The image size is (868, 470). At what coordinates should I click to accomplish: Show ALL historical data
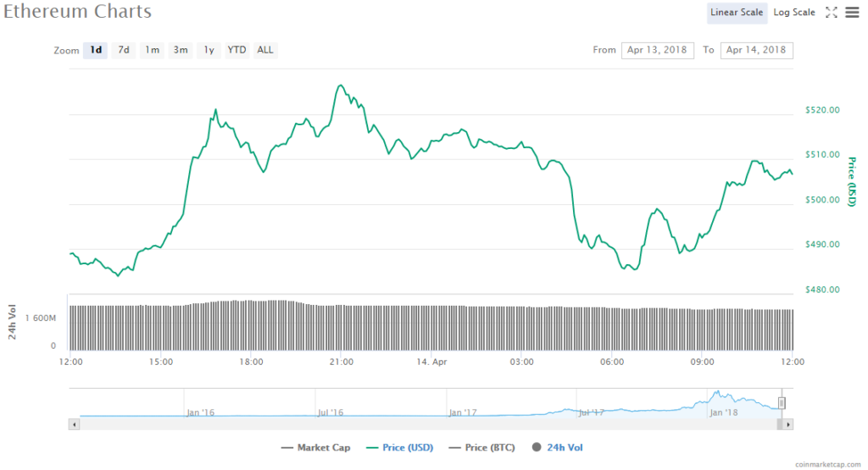pos(265,50)
